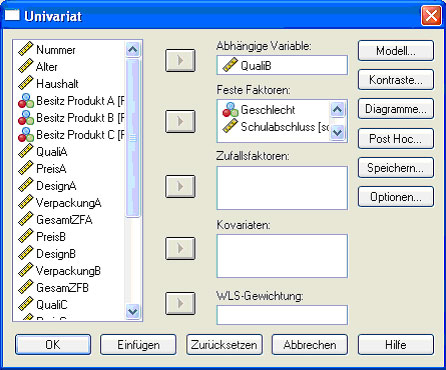This screenshot has width=446, height=370.
Task: Click the variable list scroll up arrow
Action: tap(133, 50)
